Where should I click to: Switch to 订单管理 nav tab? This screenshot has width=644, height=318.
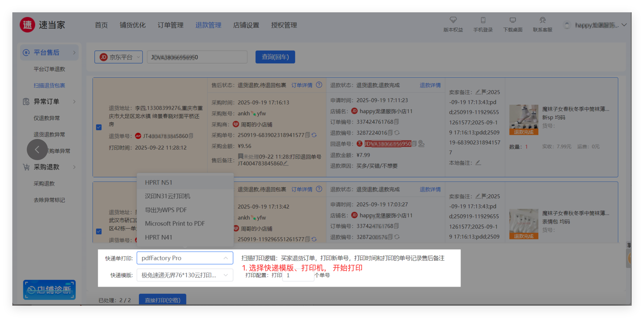tap(170, 25)
